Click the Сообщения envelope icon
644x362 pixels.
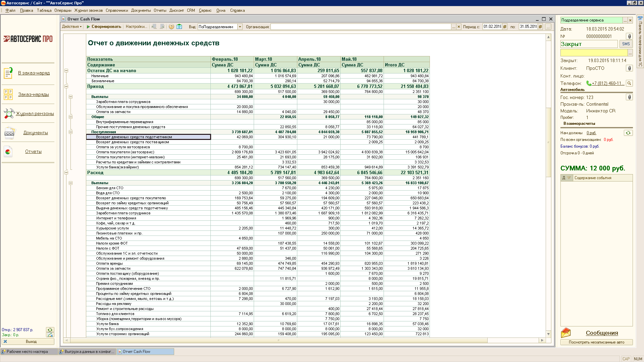pyautogui.click(x=566, y=333)
